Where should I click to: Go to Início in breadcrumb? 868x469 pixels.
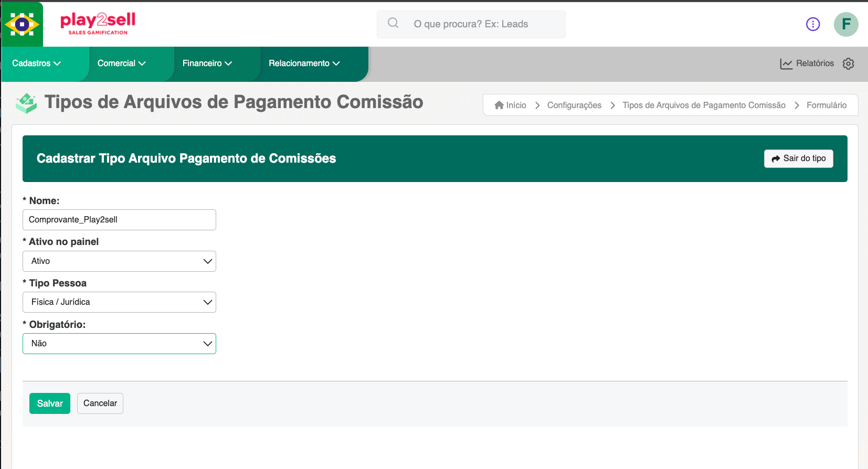(516, 105)
